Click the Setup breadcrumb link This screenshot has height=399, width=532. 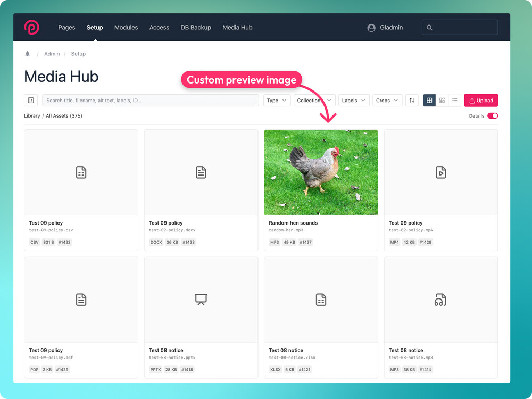(78, 54)
